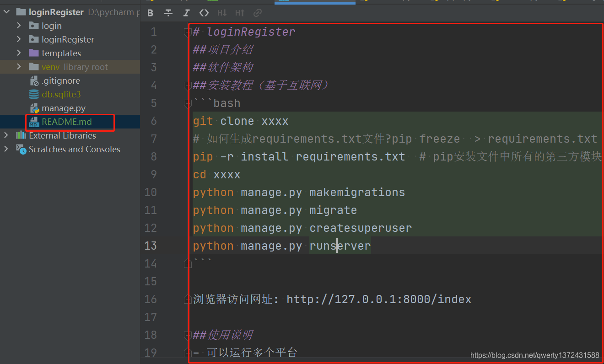Expand the loginRegister subfolder chevron
604x364 pixels.
pyautogui.click(x=19, y=39)
